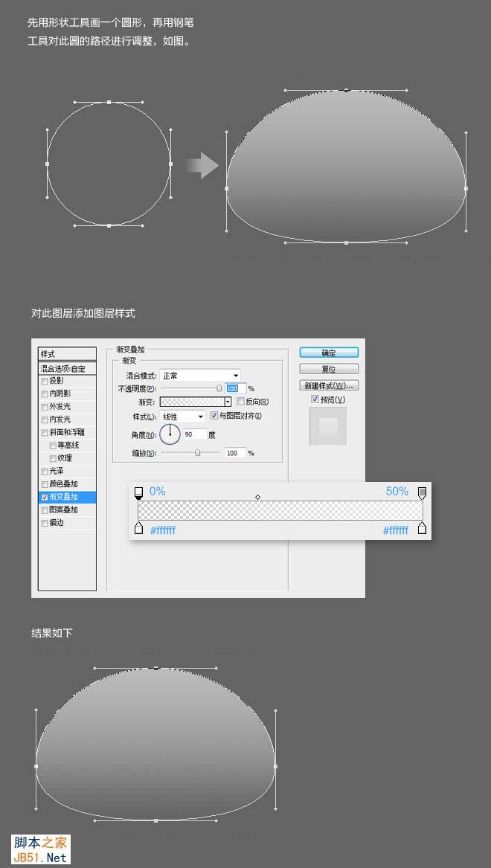This screenshot has height=868, width=491.
Task: Select the left anchor point of the upper dome shape
Action: [226, 188]
